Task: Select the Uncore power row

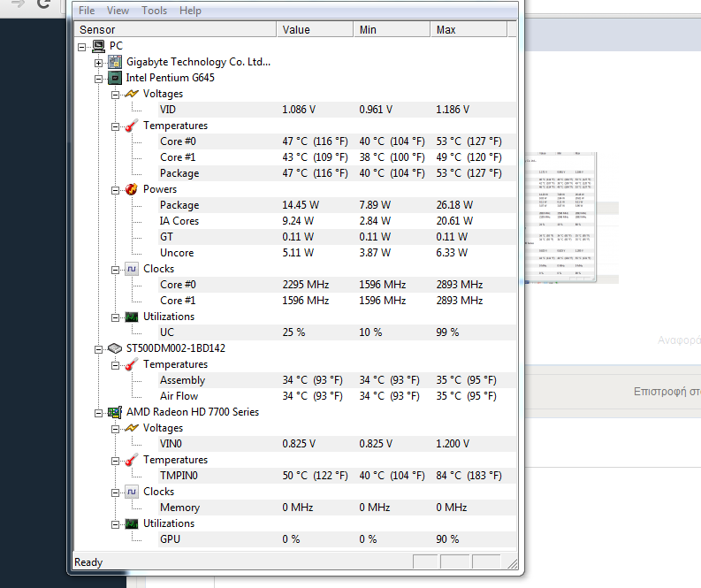Action: pyautogui.click(x=337, y=253)
